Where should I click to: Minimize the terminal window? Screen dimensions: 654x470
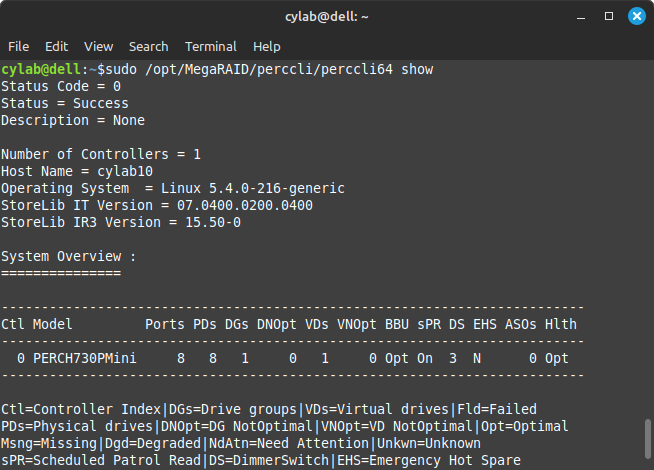pos(581,17)
